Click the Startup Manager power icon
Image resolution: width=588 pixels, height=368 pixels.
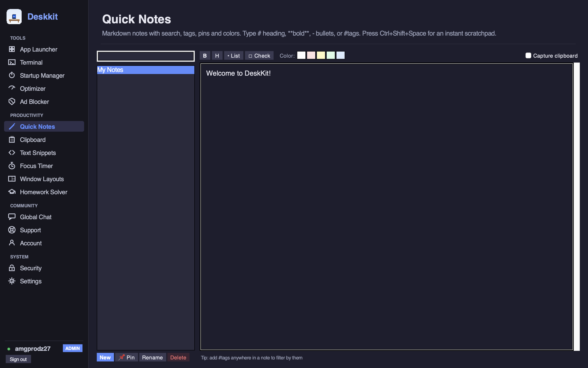[x=12, y=75]
